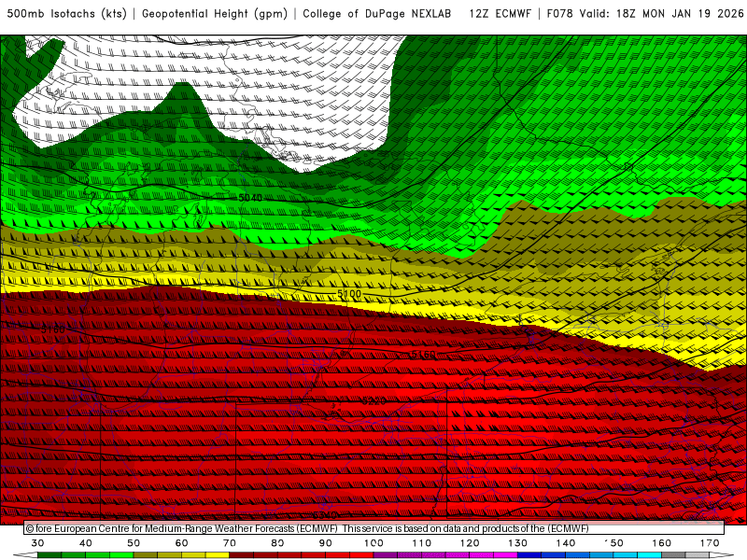Viewport: 747px width, 560px height.
Task: Click the 5040 height contour label
Action: (x=250, y=197)
